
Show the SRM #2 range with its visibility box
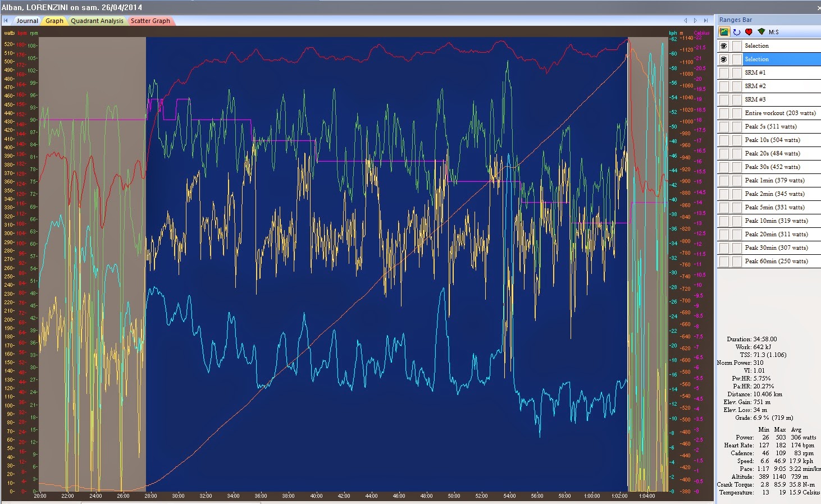click(x=724, y=86)
